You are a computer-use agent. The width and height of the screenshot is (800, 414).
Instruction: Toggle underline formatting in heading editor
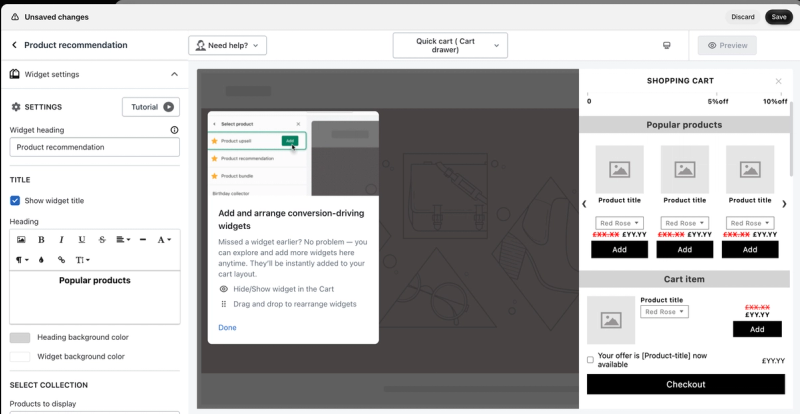82,239
